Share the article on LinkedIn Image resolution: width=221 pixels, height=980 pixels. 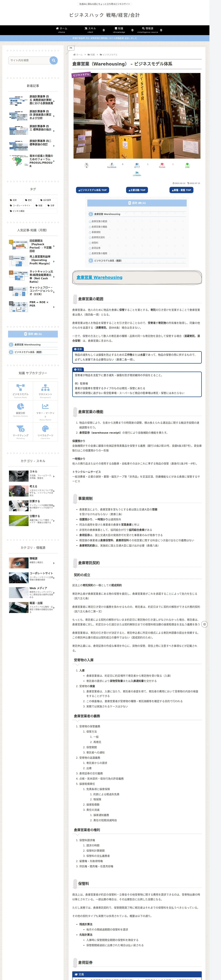click(137, 174)
